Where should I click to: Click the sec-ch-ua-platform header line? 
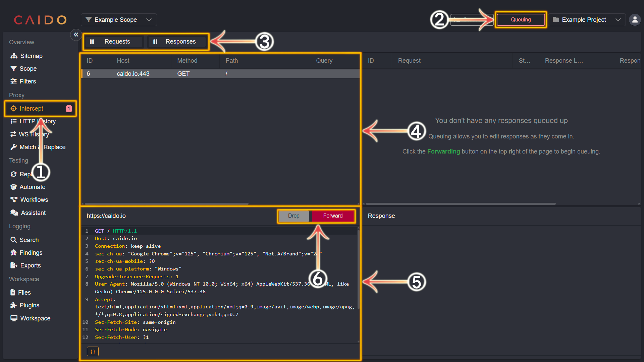click(138, 269)
